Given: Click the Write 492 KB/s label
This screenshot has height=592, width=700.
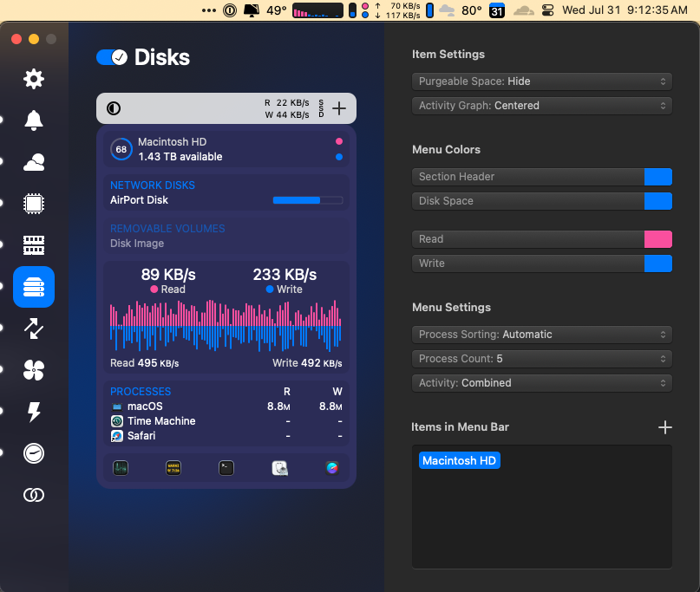Looking at the screenshot, I should tap(308, 363).
